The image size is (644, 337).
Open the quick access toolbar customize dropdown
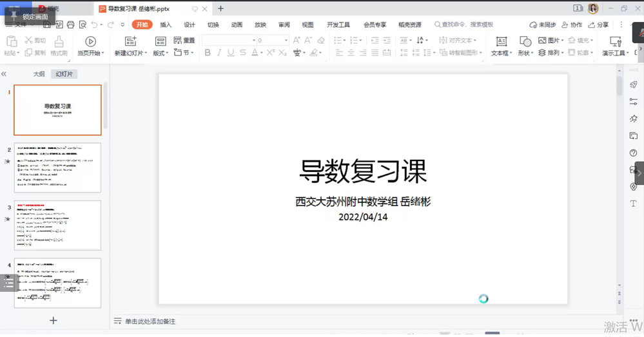[x=122, y=25]
